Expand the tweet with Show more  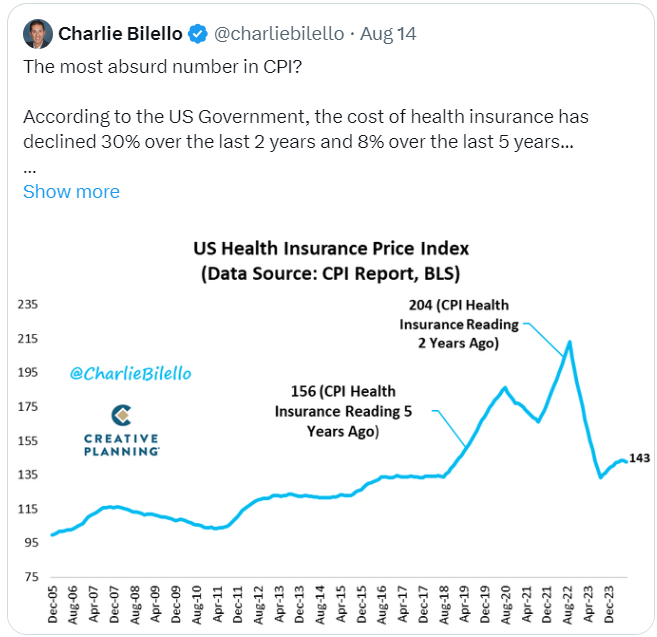(x=71, y=191)
